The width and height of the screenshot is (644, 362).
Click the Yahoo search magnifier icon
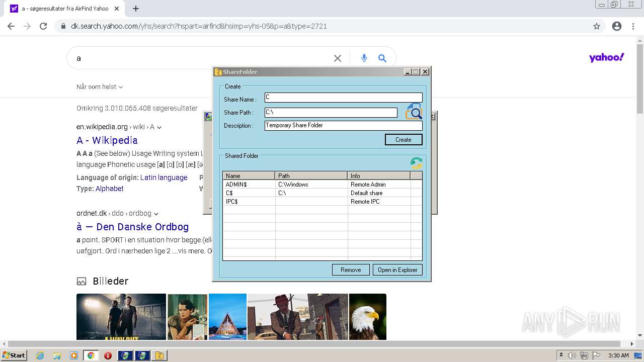tap(382, 58)
